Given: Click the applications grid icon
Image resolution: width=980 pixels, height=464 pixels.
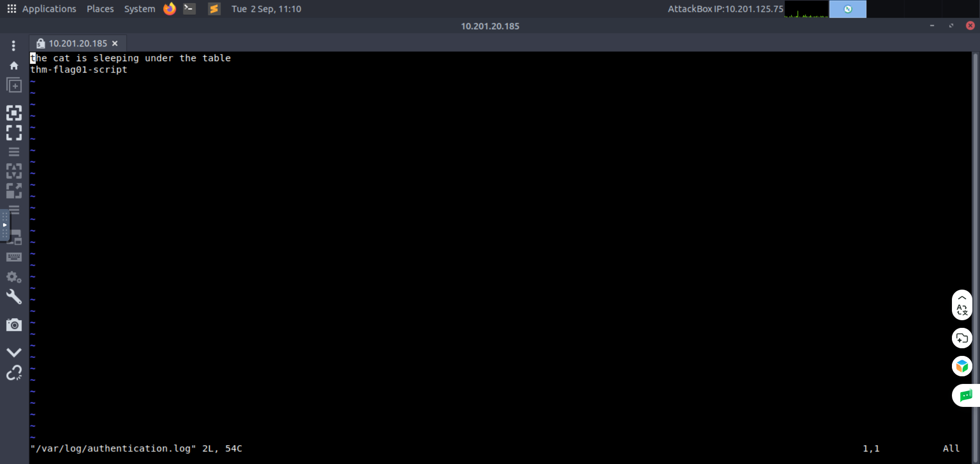Looking at the screenshot, I should pos(12,9).
